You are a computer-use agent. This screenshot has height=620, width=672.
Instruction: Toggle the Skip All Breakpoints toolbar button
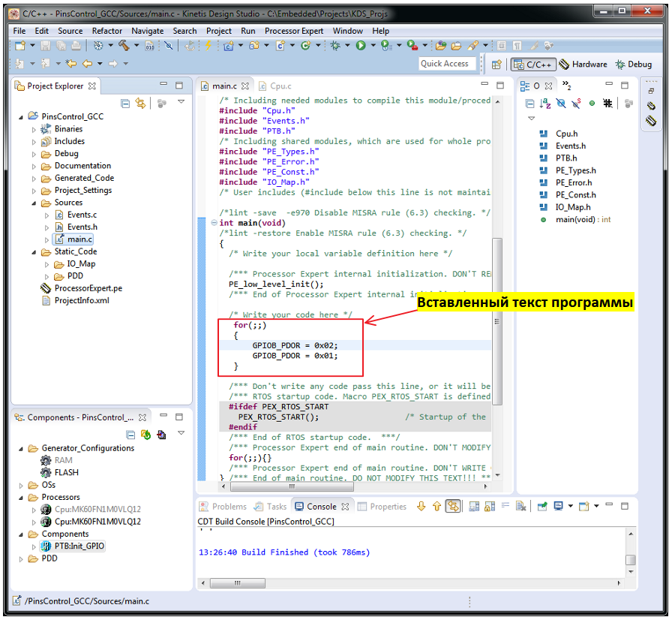pyautogui.click(x=169, y=46)
